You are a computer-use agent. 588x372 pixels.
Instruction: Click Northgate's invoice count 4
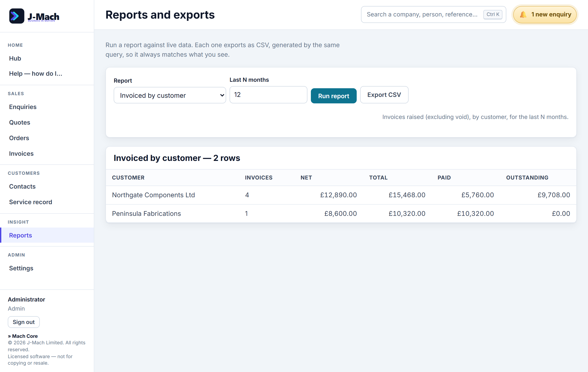(247, 195)
